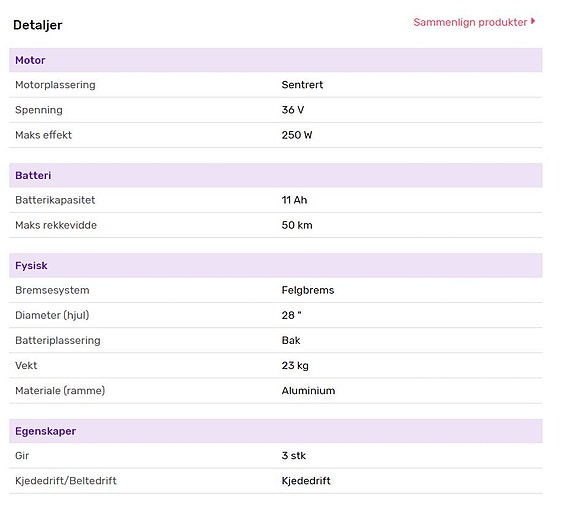
Task: Select the Diameter (hjul) label
Action: [52, 315]
